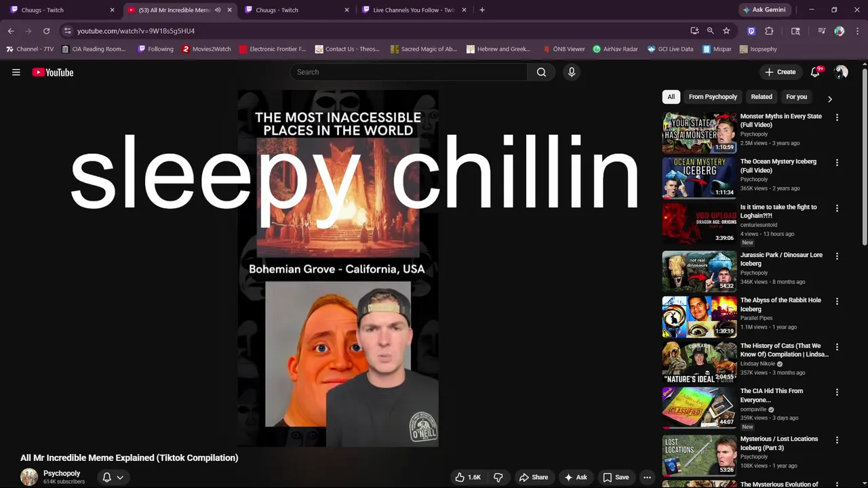Open options for The History of Cats video
Viewport: 868px width, 488px height.
click(837, 346)
